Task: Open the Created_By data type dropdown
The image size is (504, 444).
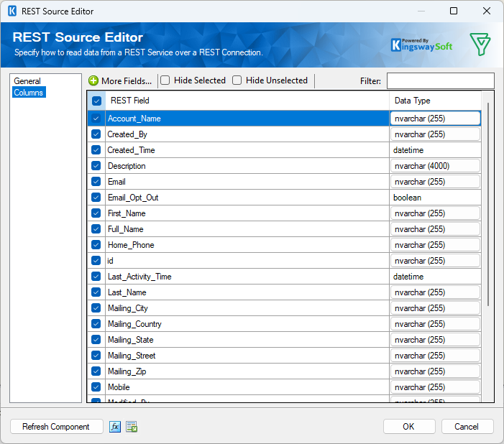Action: 435,134
